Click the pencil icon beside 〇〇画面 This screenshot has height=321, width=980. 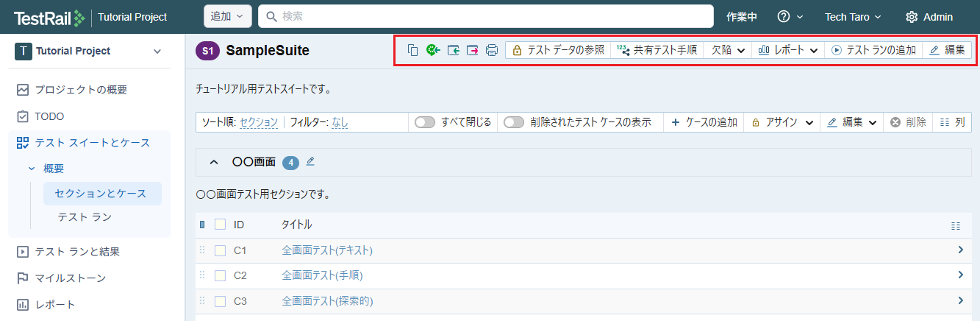click(310, 161)
